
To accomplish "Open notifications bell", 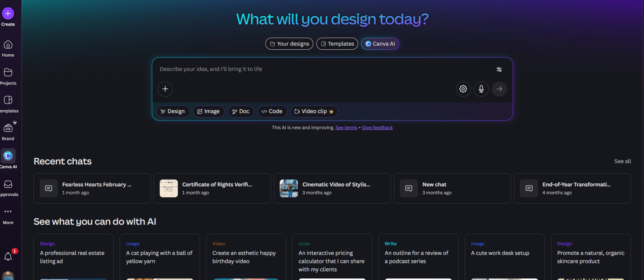I will 8,256.
